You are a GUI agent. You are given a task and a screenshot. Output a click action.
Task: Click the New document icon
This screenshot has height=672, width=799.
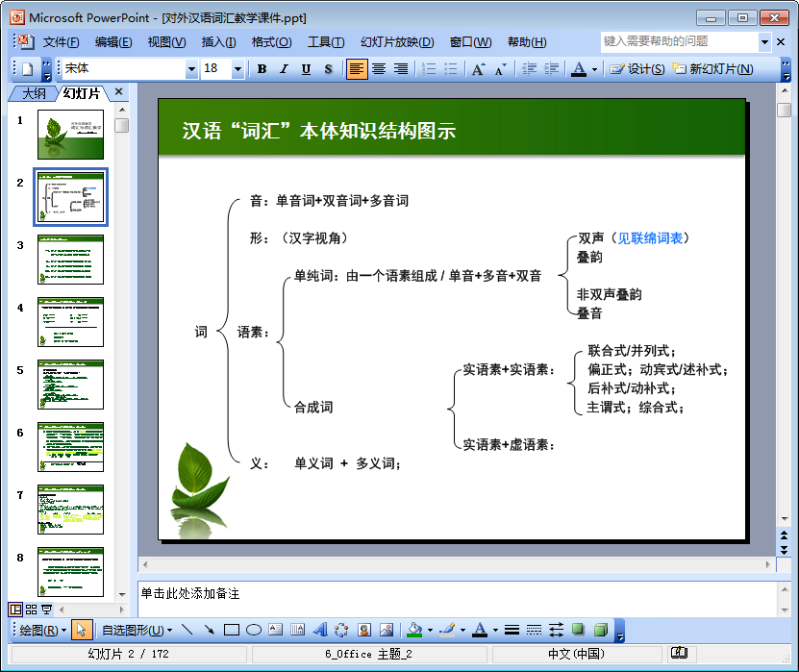(28, 69)
